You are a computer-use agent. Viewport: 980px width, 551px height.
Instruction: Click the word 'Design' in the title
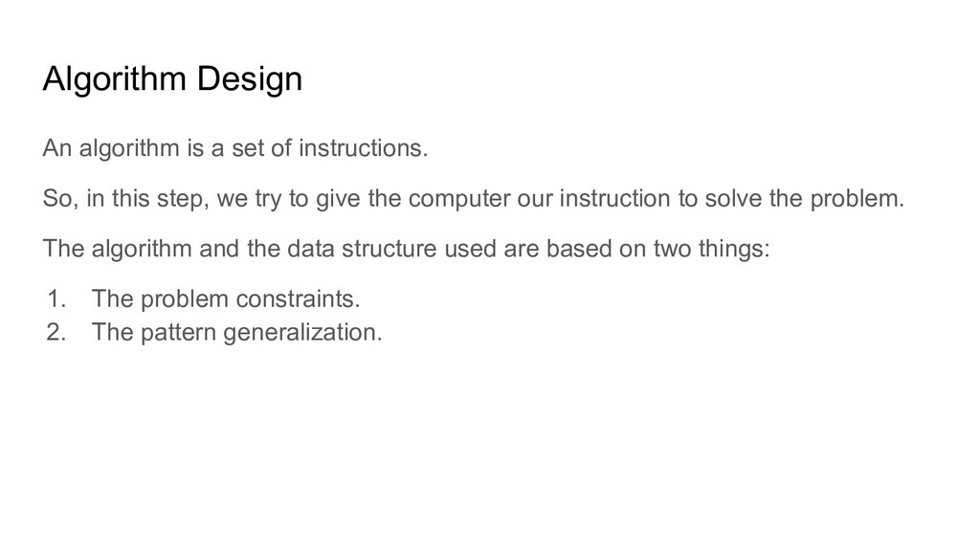250,79
